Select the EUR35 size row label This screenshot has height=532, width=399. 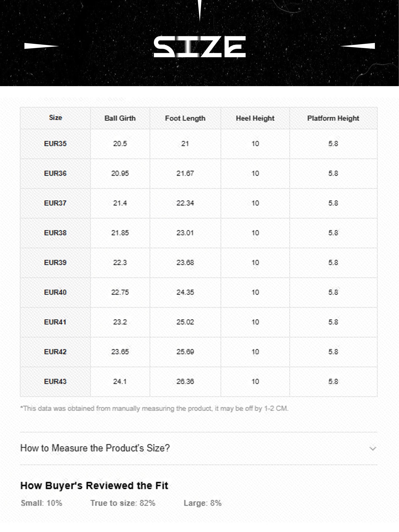[55, 144]
